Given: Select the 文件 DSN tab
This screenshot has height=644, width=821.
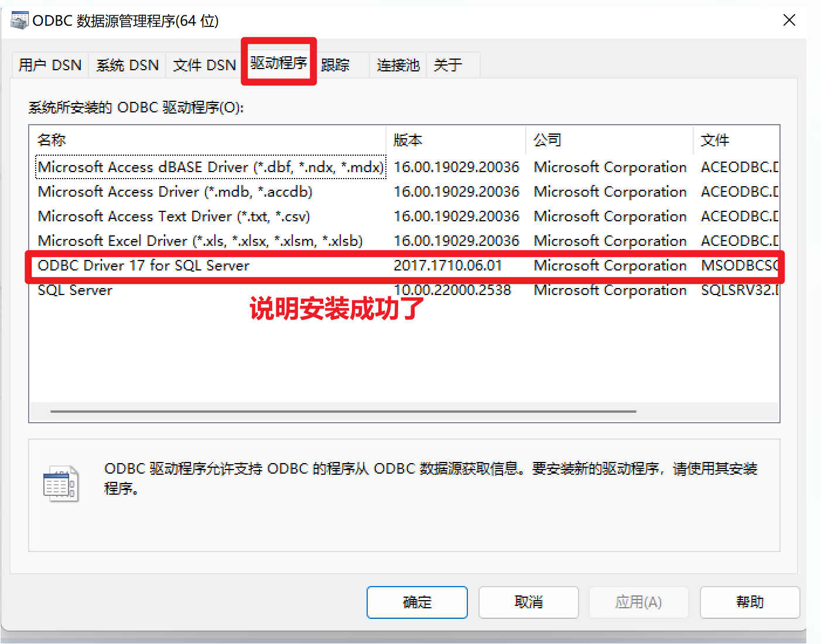Looking at the screenshot, I should [204, 65].
